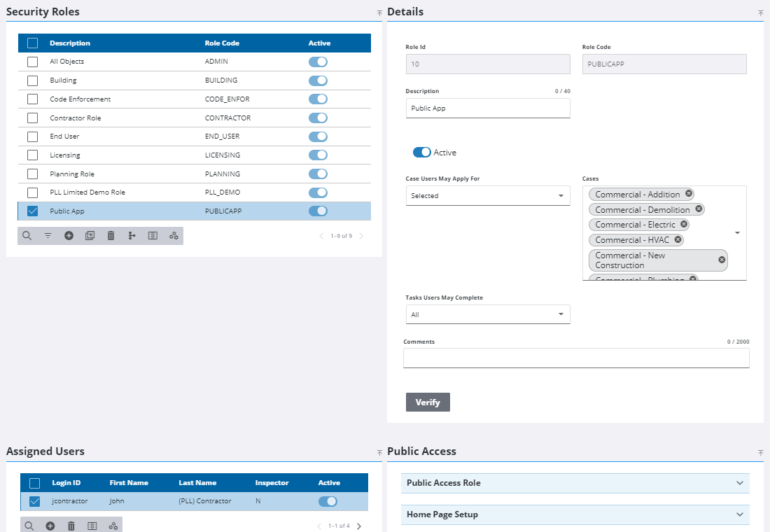Add a new security role with plus icon
Screen dimensions: 770x532
tap(69, 236)
